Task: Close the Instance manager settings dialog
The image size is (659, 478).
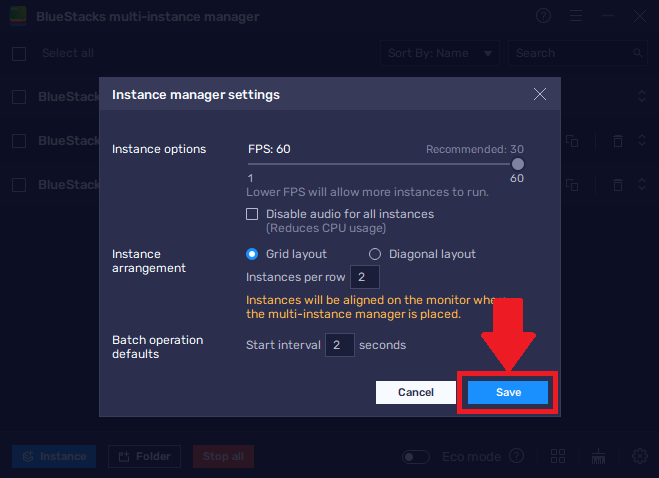Action: pyautogui.click(x=540, y=94)
